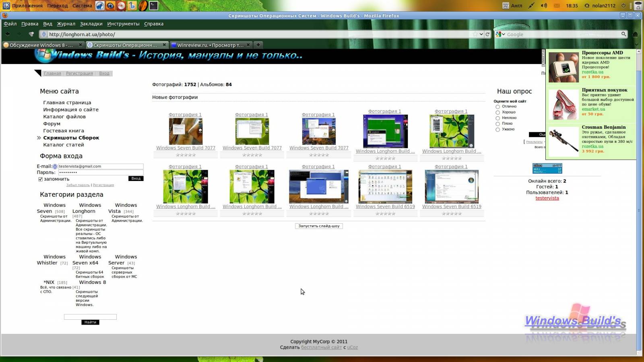Go back with the browser back arrow
This screenshot has height=362, width=644.
[x=7, y=34]
